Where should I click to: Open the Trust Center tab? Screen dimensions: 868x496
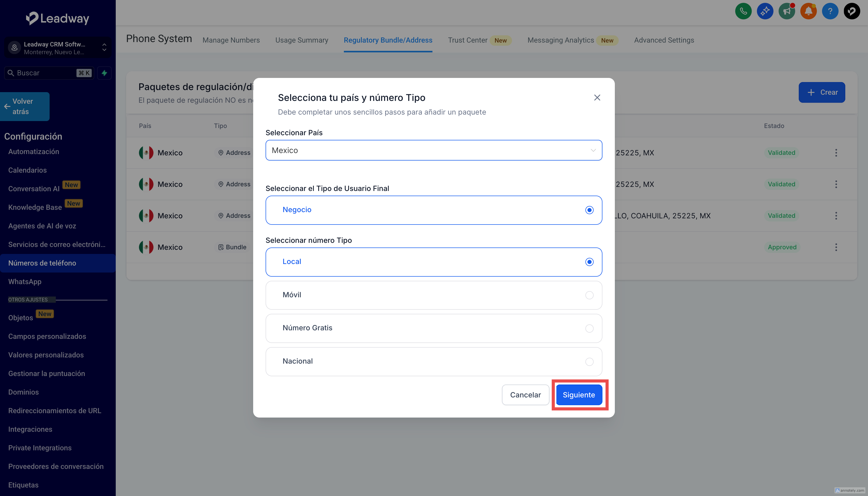[x=467, y=40]
